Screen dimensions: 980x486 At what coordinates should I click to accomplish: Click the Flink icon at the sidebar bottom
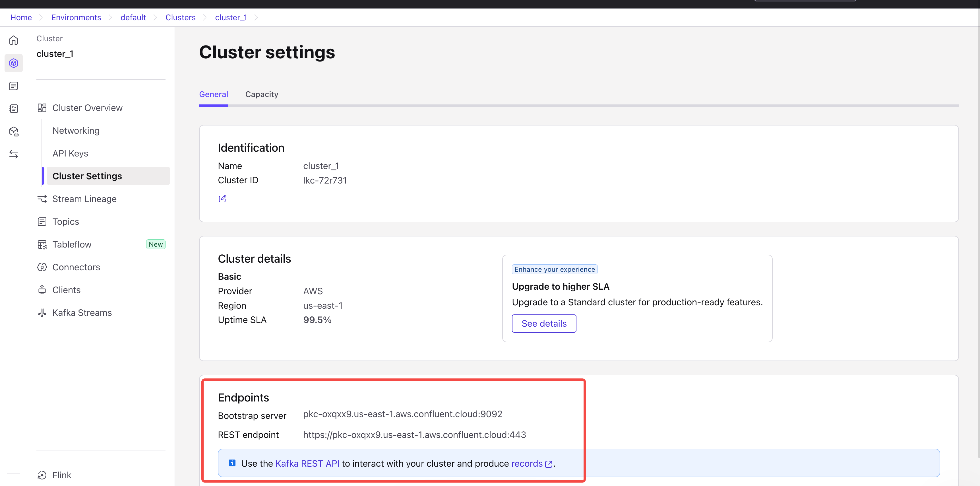(x=42, y=475)
